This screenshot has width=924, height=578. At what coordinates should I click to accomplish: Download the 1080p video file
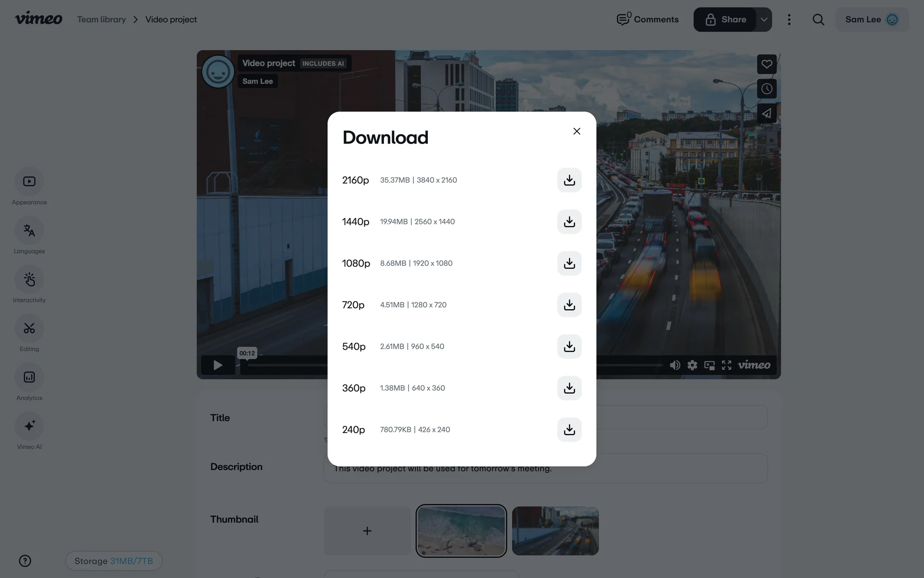(x=569, y=263)
